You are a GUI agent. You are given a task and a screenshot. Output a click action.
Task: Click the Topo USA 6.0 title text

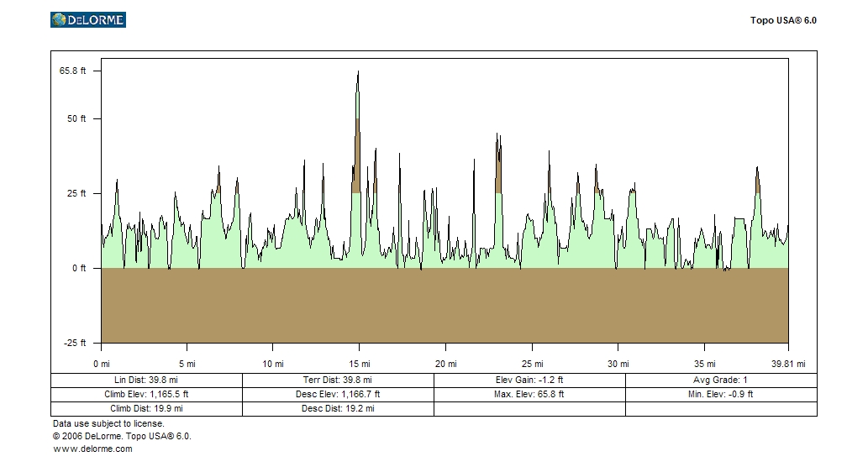pos(782,20)
